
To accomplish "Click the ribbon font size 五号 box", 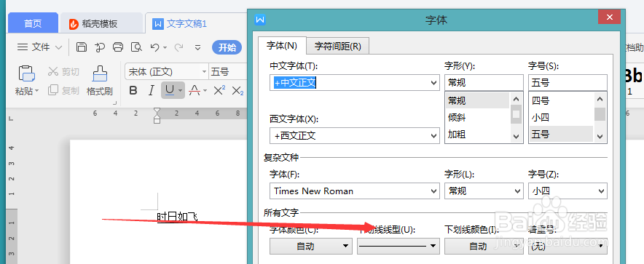I will (x=227, y=72).
